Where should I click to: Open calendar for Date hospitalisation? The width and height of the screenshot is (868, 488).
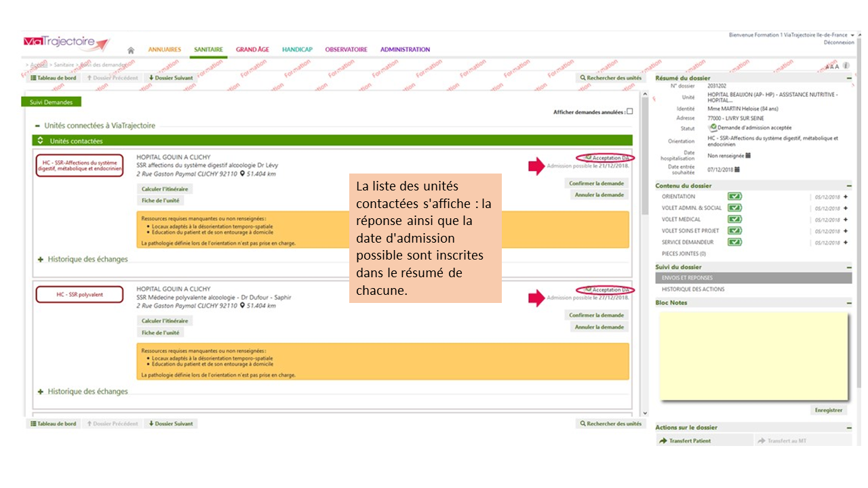[747, 155]
